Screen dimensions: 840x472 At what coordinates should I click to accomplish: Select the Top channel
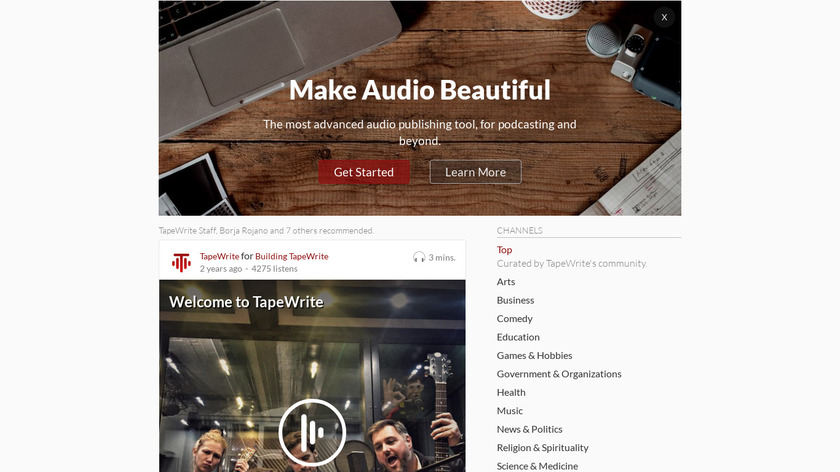pos(504,250)
